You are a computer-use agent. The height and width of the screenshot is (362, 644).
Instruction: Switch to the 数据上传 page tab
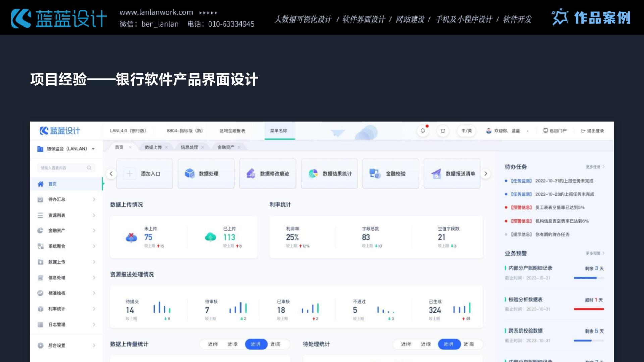(x=153, y=147)
